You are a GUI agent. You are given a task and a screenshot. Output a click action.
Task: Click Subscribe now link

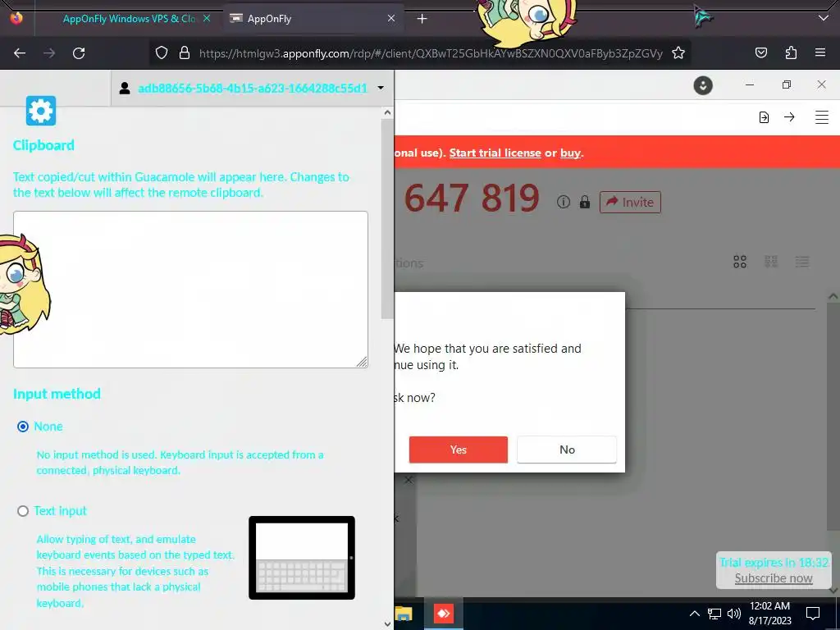click(774, 578)
